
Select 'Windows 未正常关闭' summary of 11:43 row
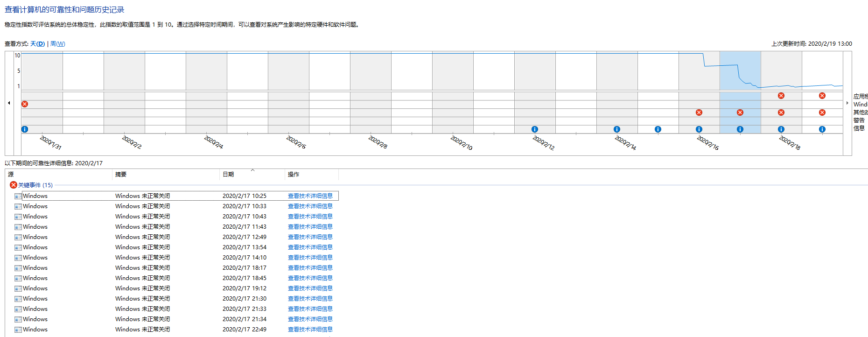click(x=143, y=227)
